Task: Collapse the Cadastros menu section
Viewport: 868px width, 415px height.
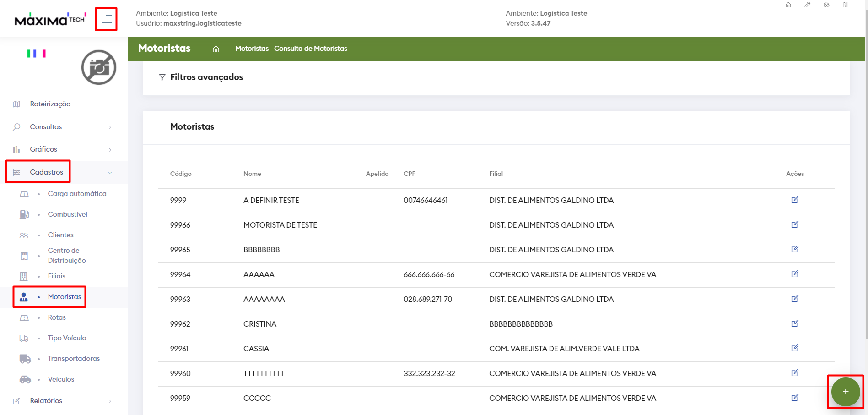Action: pyautogui.click(x=46, y=172)
